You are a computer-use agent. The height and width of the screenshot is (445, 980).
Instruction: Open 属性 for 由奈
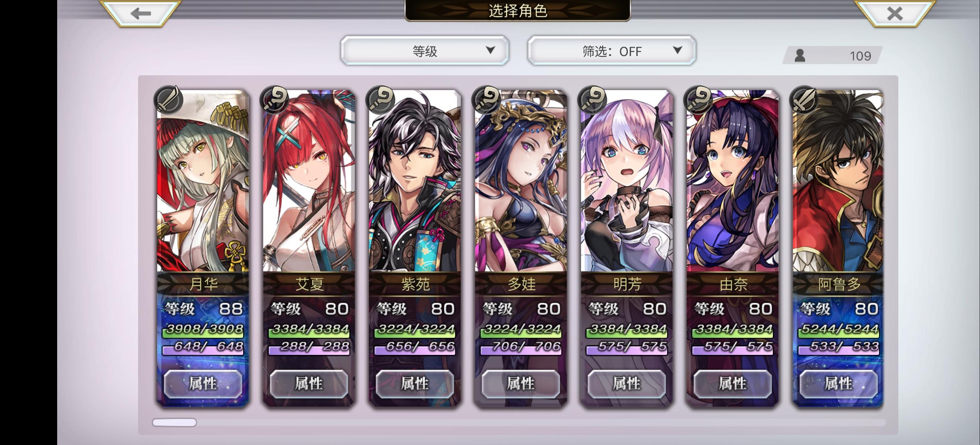pos(732,383)
